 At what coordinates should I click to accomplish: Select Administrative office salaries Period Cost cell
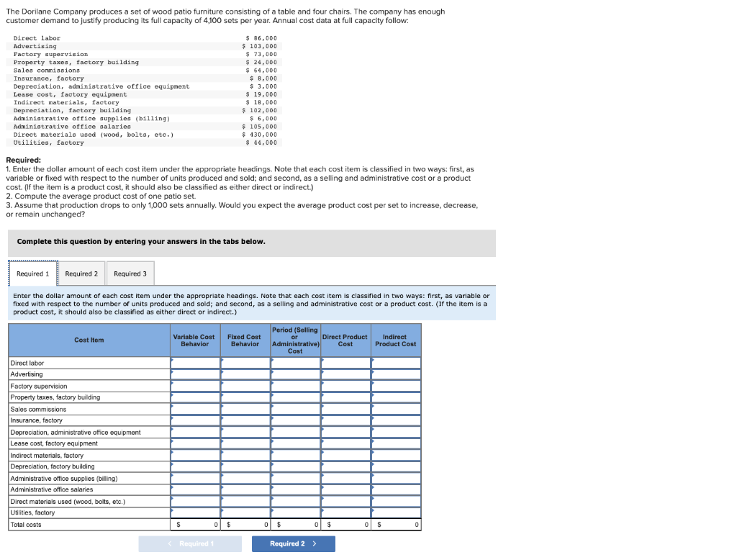coord(296,489)
